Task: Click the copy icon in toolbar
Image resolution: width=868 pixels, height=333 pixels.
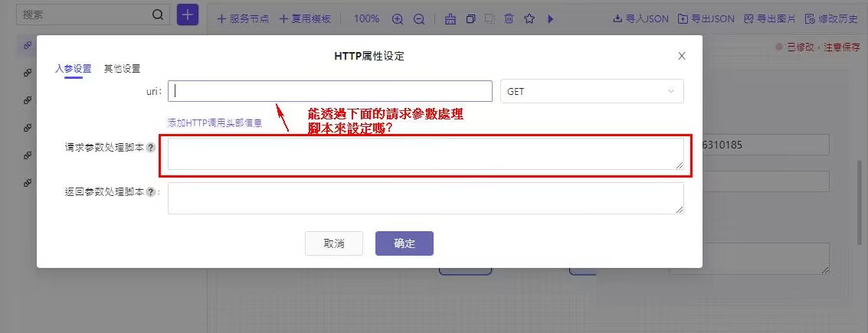Action: point(470,19)
